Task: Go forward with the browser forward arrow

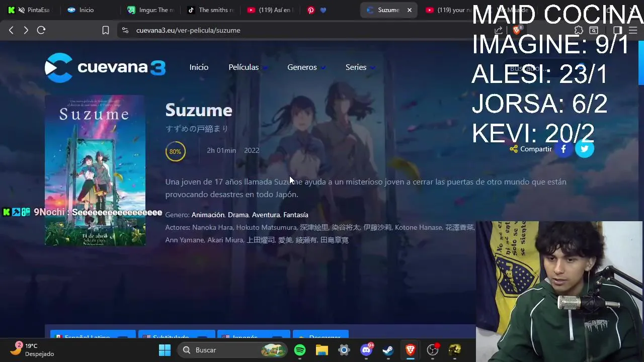Action: coord(26,30)
